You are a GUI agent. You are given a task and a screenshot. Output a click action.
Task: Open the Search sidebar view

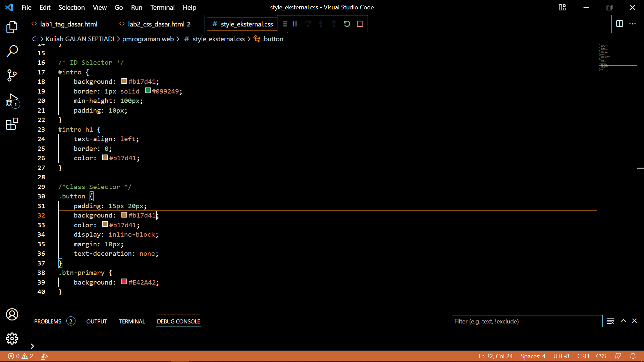click(12, 51)
